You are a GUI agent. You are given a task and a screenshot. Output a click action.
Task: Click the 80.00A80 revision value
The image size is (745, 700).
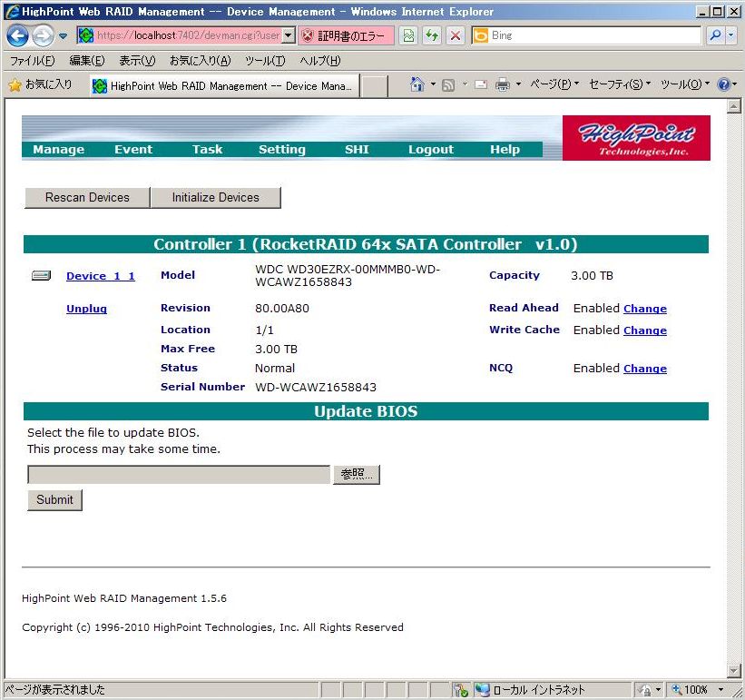click(x=282, y=309)
